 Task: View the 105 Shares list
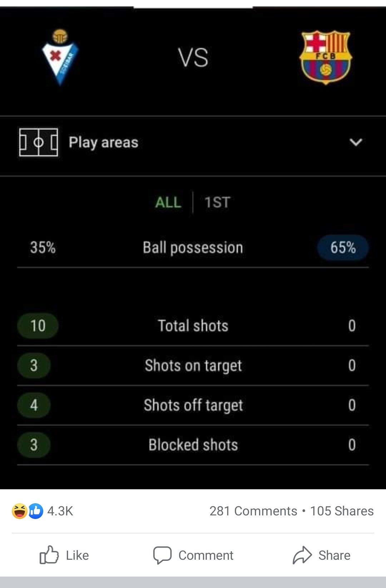(342, 511)
